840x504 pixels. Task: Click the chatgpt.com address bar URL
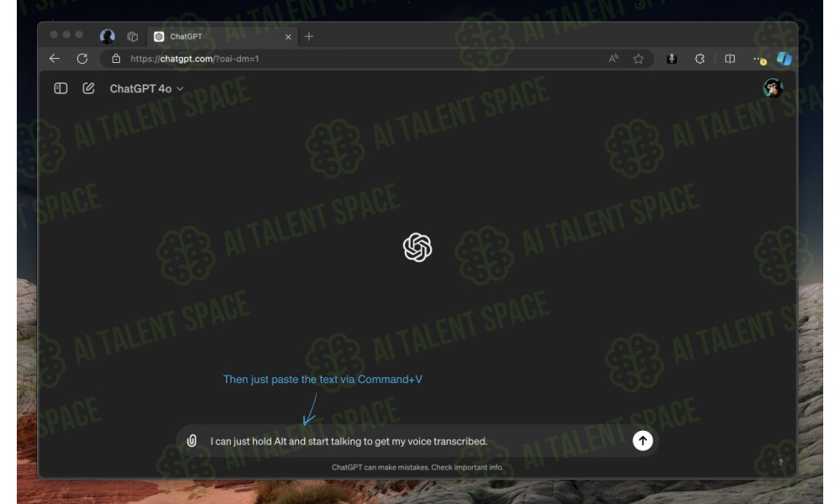(x=195, y=59)
